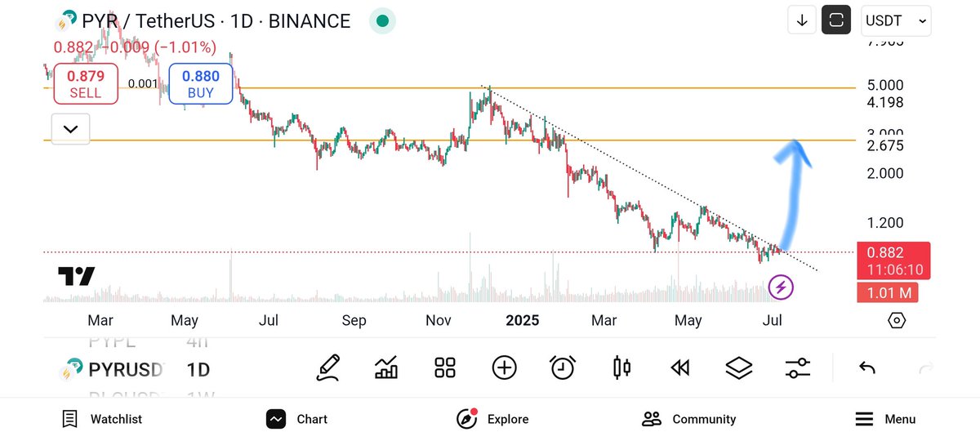Tap the 2025 date axis label
This screenshot has height=441, width=980.
click(x=522, y=320)
